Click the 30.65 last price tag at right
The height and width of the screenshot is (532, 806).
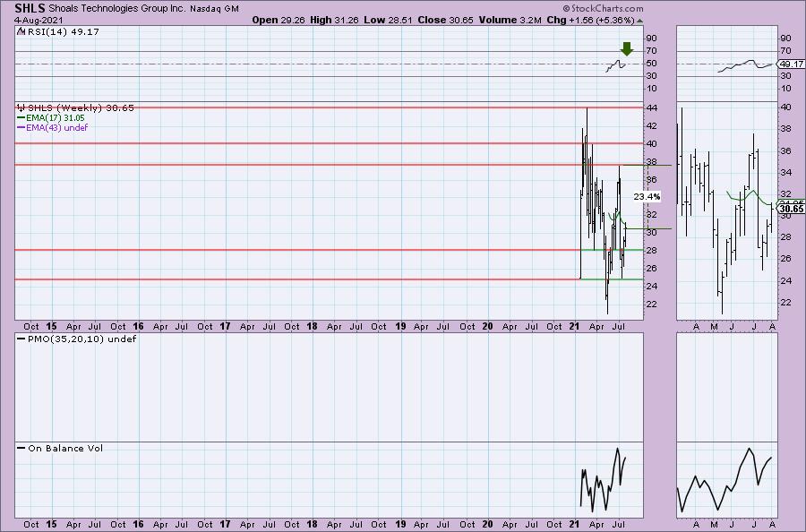point(791,208)
